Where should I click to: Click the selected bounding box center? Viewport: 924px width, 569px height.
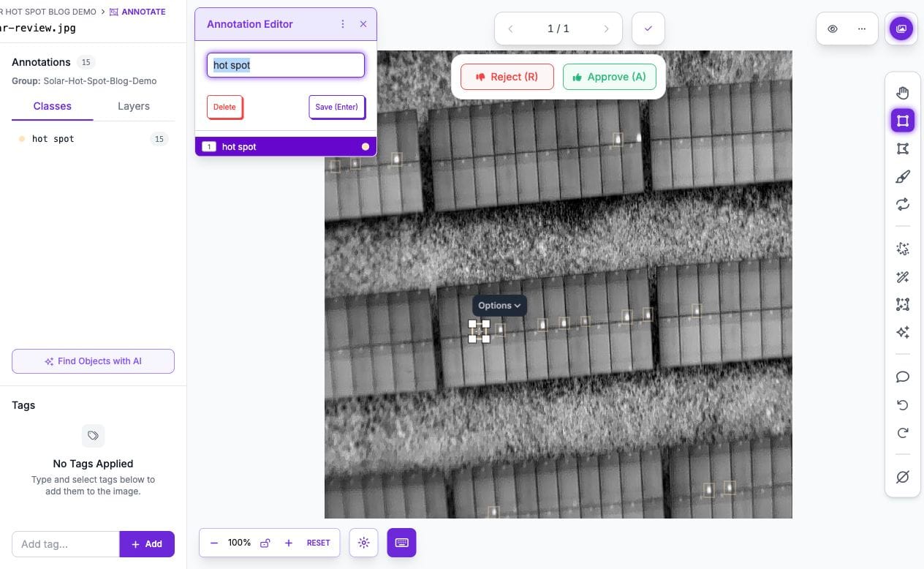point(479,331)
